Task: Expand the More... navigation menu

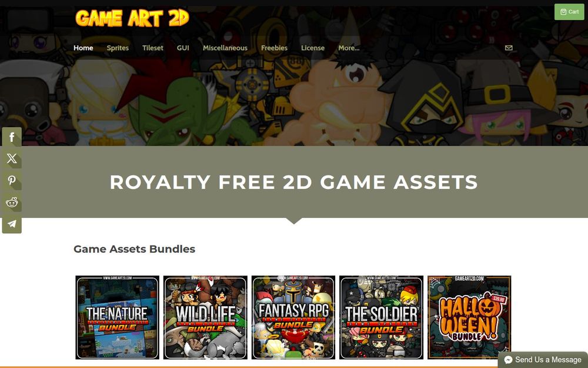Action: point(349,48)
